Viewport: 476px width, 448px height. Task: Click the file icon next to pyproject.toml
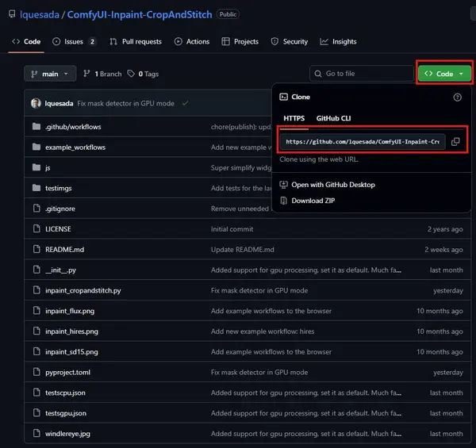36,372
